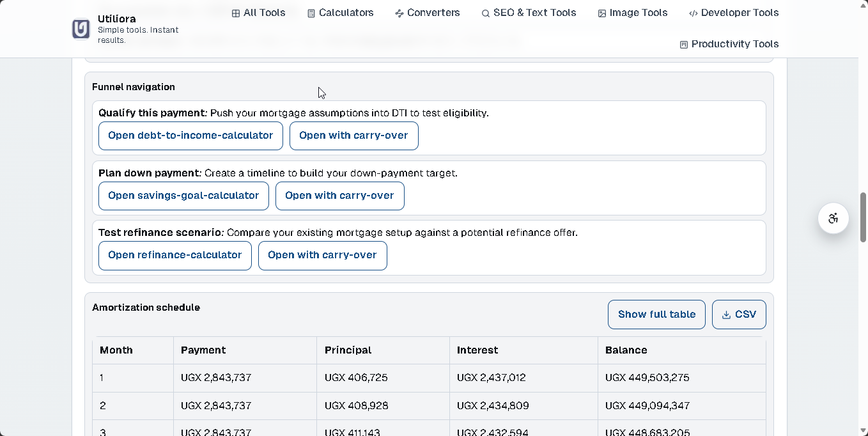Expand table with Show full table

(656, 315)
